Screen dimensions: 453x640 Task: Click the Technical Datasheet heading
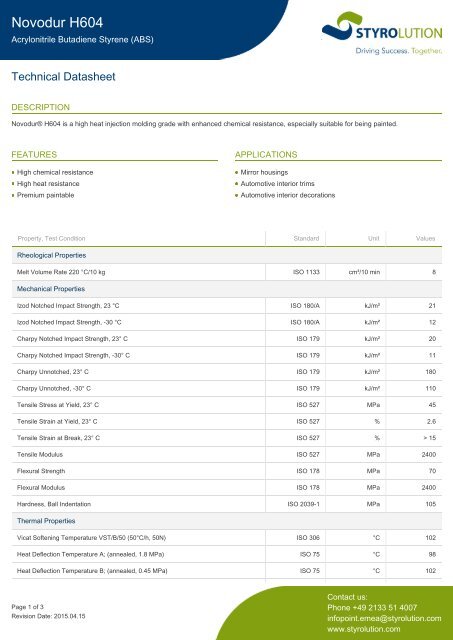[x=63, y=77]
